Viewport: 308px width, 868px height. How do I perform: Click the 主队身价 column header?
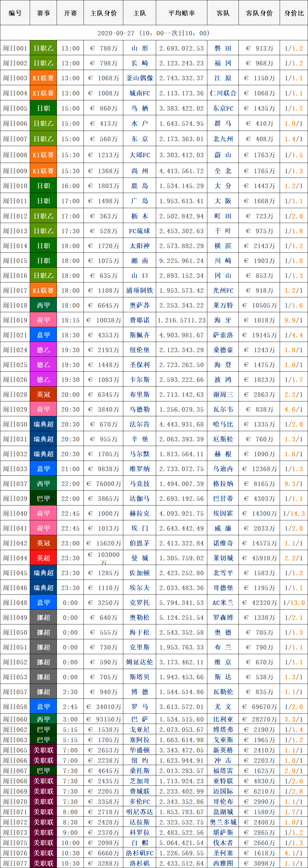104,13
